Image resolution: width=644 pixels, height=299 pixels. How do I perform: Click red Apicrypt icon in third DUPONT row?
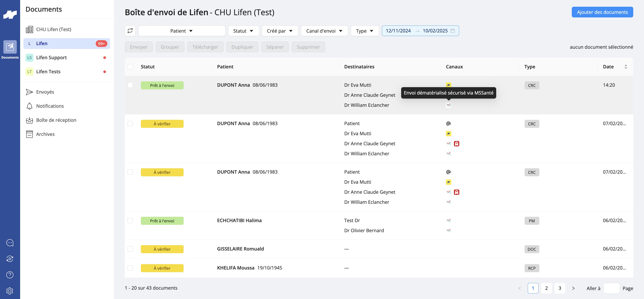tap(456, 192)
